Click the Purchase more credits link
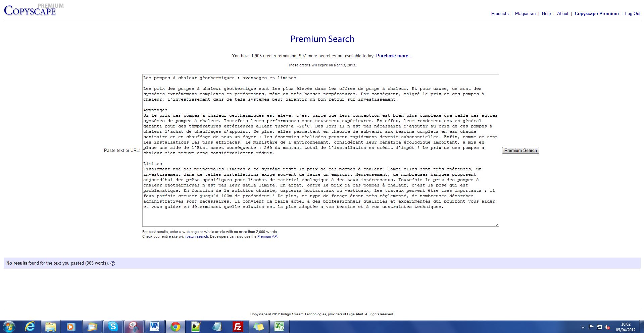Image resolution: width=644 pixels, height=333 pixels. 394,56
